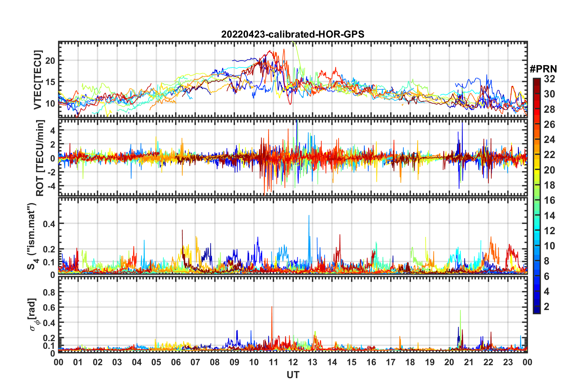Click inside the ROT time-series panel
586x392 pixels.
tap(293, 157)
